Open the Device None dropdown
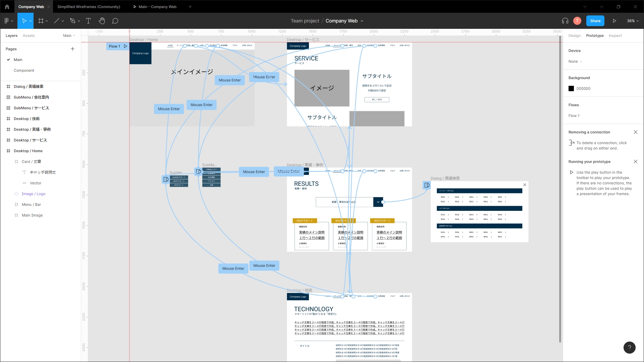644x362 pixels. (x=575, y=61)
